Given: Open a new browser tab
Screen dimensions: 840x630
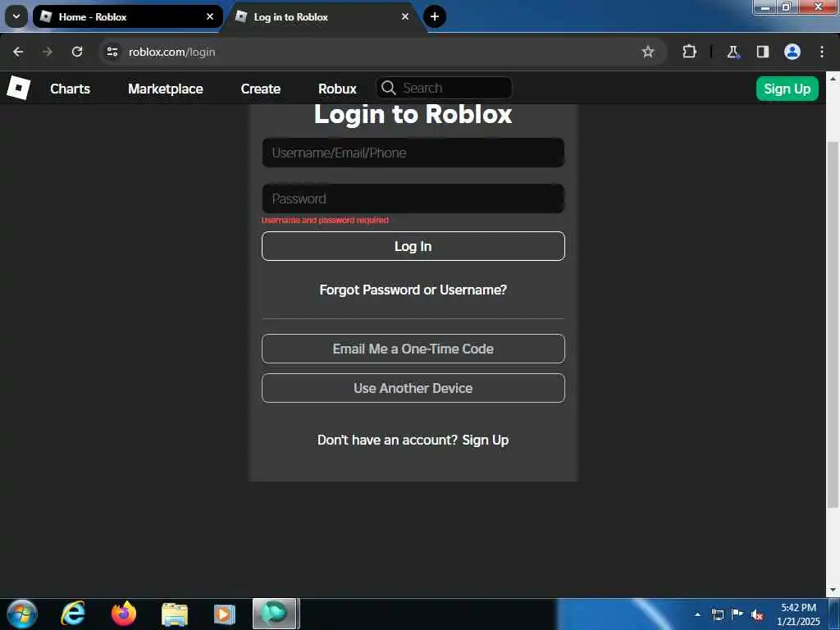Looking at the screenshot, I should (x=435, y=16).
